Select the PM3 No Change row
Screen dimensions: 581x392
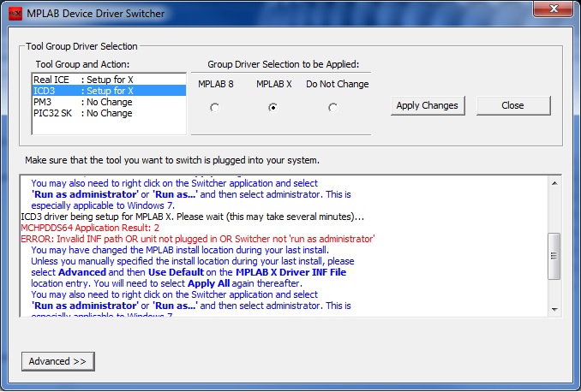click(109, 102)
